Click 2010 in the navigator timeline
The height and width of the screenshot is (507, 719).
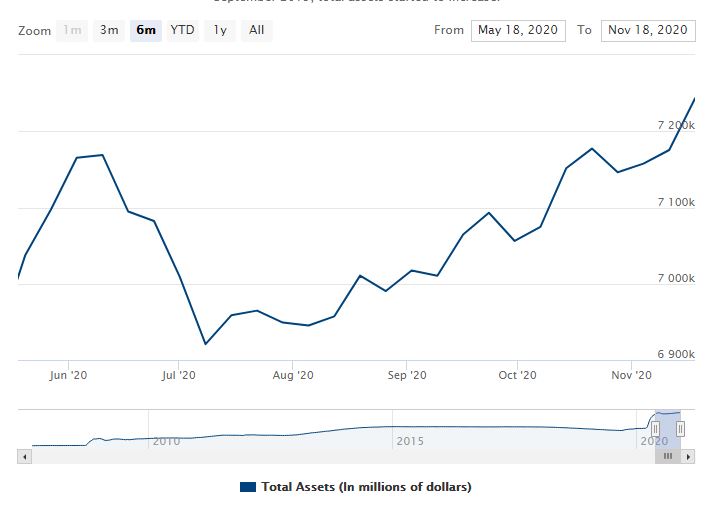(166, 441)
